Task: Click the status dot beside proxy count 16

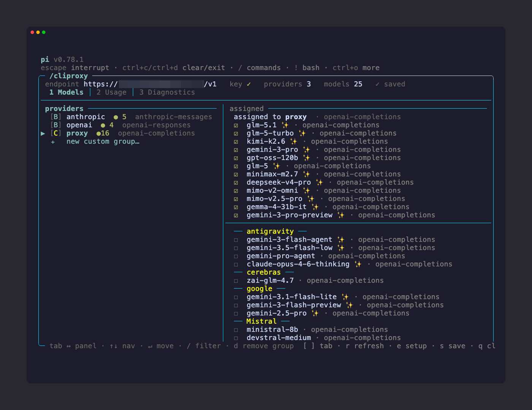Action: click(98, 134)
